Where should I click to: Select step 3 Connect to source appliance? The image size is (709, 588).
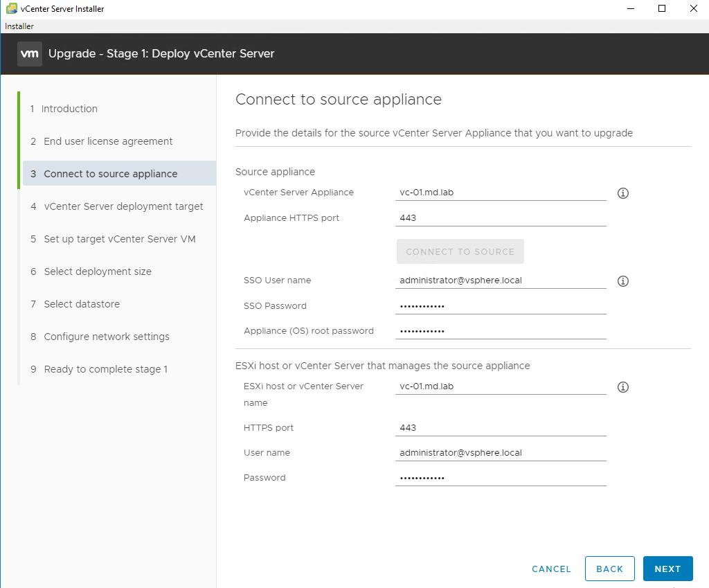(119, 173)
